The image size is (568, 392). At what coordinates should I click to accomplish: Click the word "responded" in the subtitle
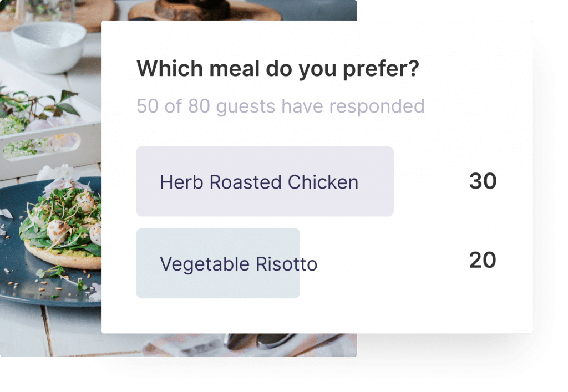(381, 106)
